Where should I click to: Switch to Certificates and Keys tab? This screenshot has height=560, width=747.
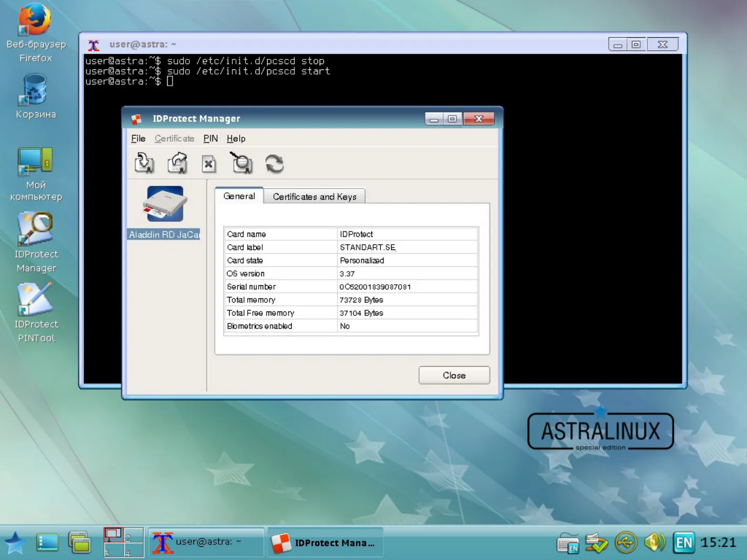[x=314, y=196]
